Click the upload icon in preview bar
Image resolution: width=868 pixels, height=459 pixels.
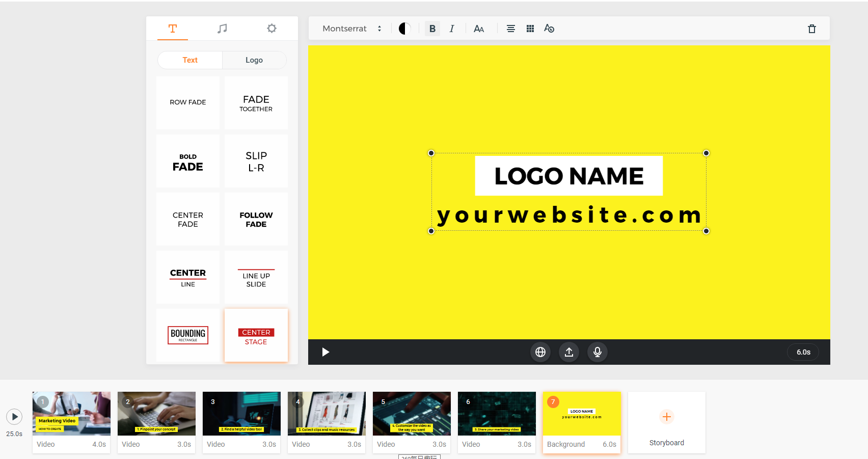pos(569,352)
